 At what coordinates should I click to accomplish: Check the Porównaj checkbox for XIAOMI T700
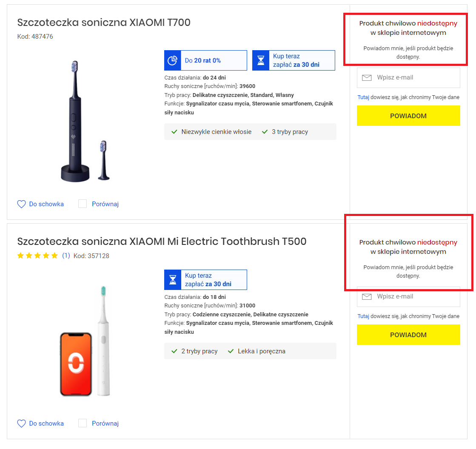(x=82, y=204)
